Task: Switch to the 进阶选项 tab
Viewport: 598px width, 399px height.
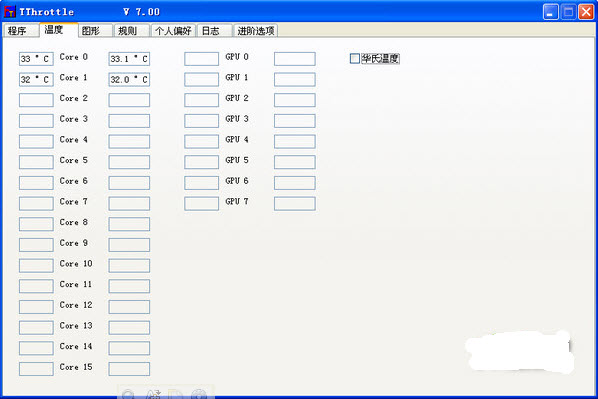Action: pyautogui.click(x=256, y=31)
